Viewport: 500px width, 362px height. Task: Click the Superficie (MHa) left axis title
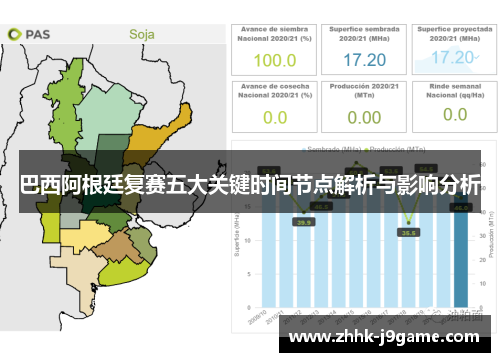pos(237,235)
